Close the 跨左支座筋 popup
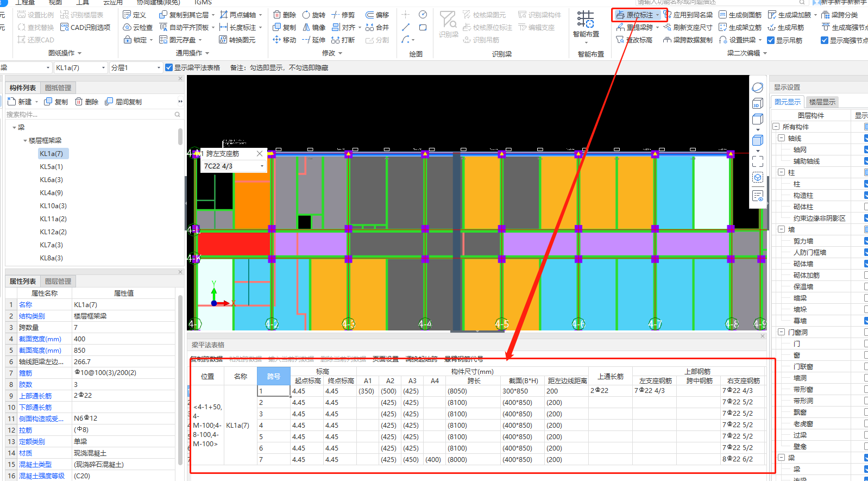This screenshot has height=481, width=868. point(260,154)
